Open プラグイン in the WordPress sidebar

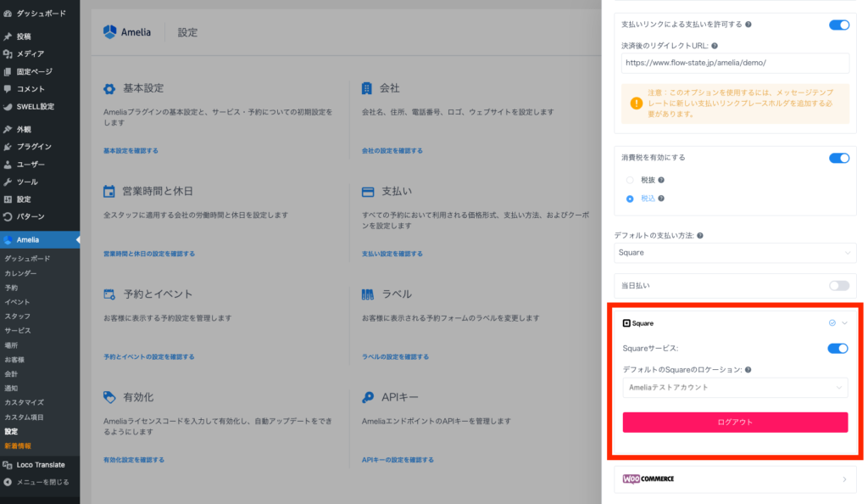[x=34, y=147]
